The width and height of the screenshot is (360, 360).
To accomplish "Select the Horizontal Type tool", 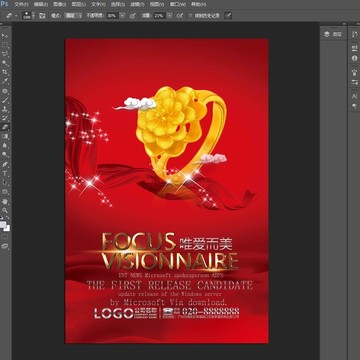I will tap(5, 173).
